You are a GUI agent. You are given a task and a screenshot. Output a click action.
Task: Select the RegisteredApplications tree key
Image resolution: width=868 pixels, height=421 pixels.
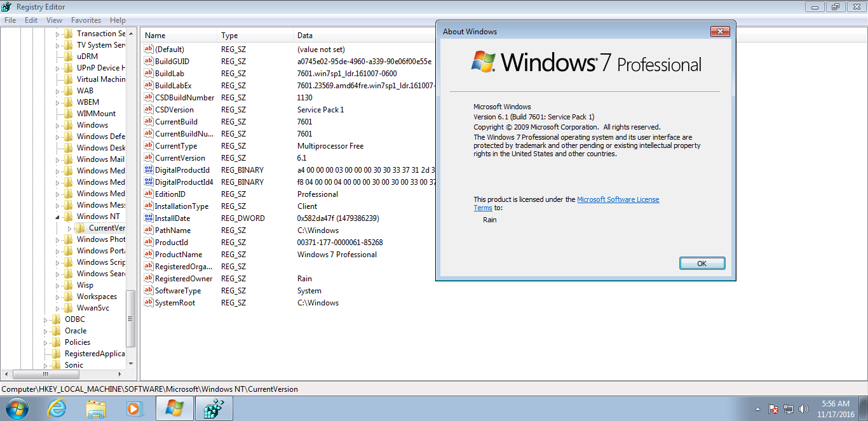point(95,354)
